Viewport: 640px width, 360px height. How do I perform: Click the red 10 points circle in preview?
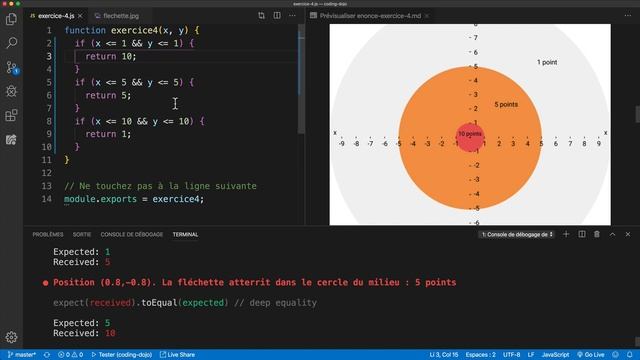(470, 138)
